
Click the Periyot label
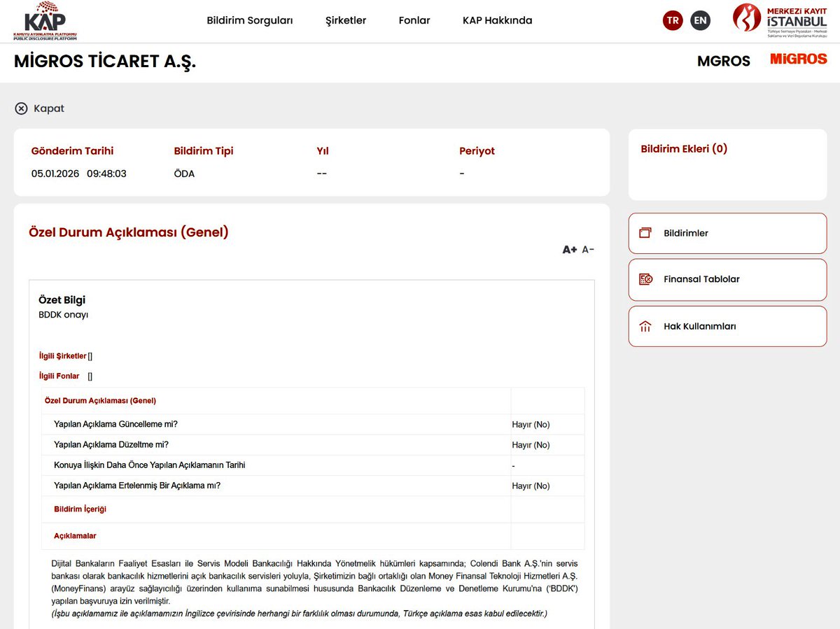[x=477, y=151]
